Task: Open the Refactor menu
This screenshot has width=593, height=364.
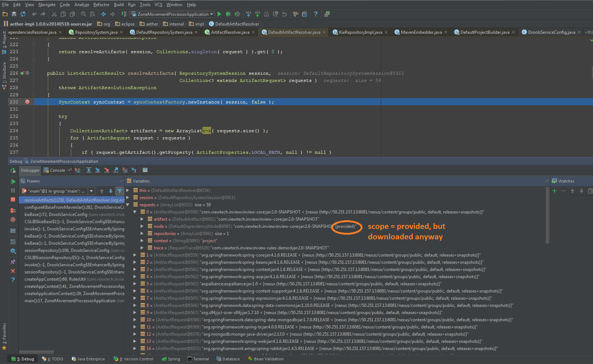Action: click(101, 5)
